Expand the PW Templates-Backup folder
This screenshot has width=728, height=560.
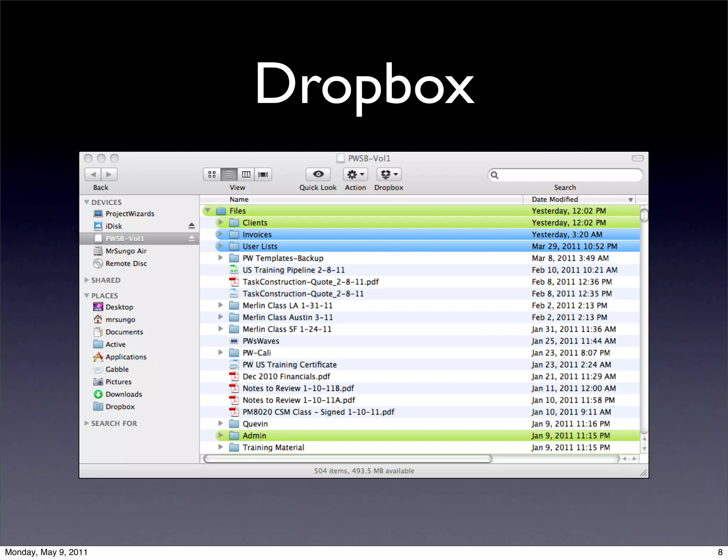click(220, 258)
